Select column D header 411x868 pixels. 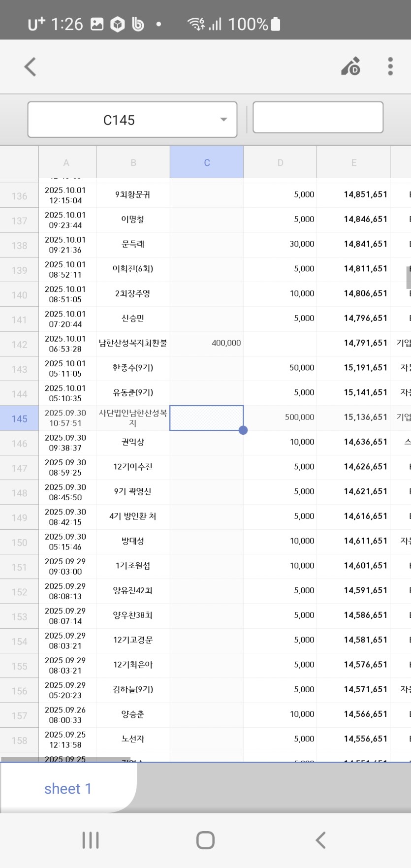coord(280,162)
